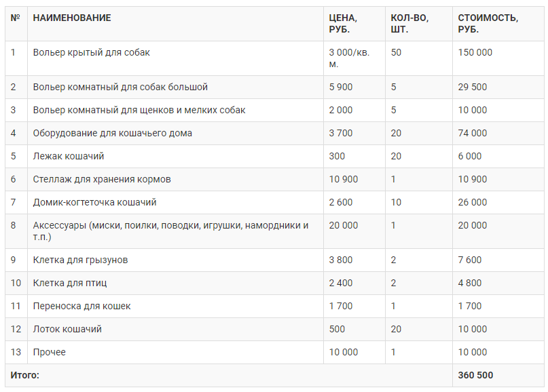Select the price cell 2 400
This screenshot has height=392, width=548.
pos(354,283)
